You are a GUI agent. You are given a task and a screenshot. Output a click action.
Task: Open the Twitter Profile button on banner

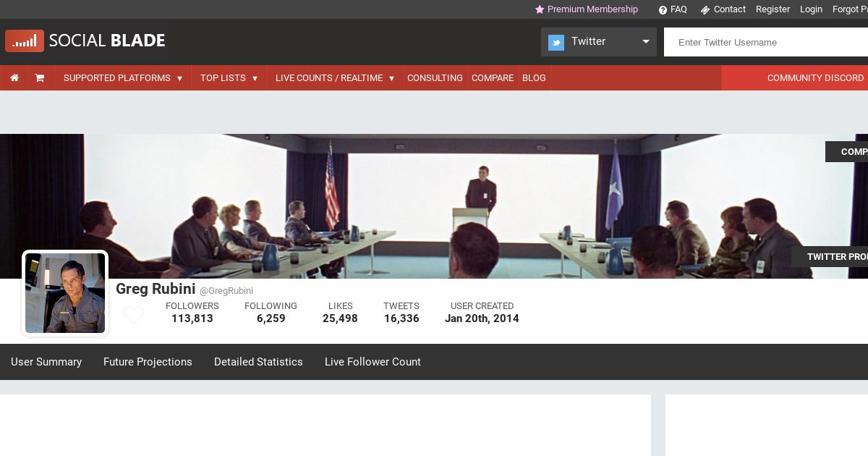(x=830, y=257)
